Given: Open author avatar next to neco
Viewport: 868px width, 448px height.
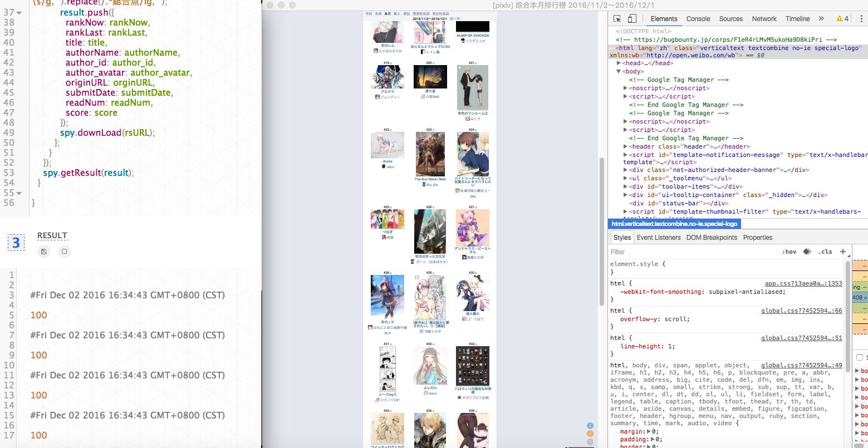Looking at the screenshot, I should coord(383,166).
